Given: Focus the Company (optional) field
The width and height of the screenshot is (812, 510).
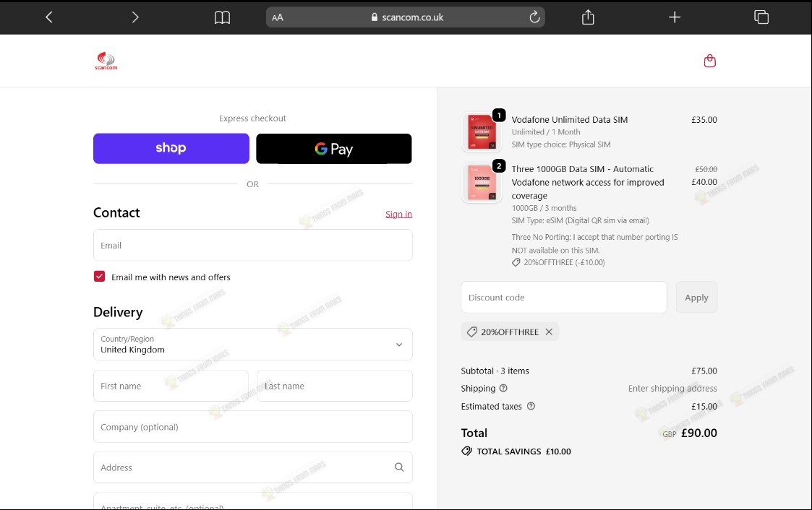Looking at the screenshot, I should tap(253, 427).
